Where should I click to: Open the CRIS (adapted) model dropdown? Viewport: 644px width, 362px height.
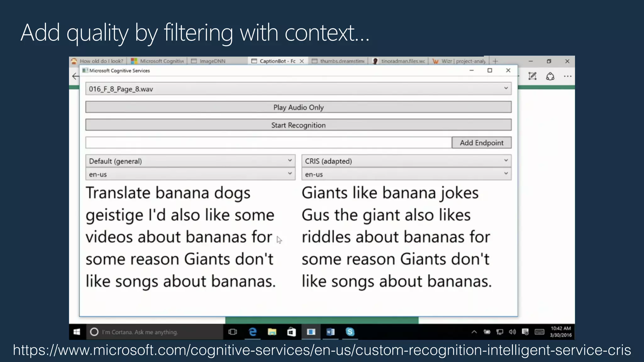tap(406, 161)
